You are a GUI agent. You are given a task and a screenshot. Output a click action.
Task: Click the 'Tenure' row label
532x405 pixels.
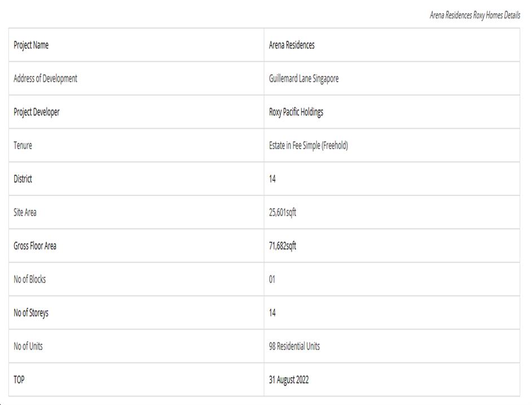pyautogui.click(x=23, y=146)
